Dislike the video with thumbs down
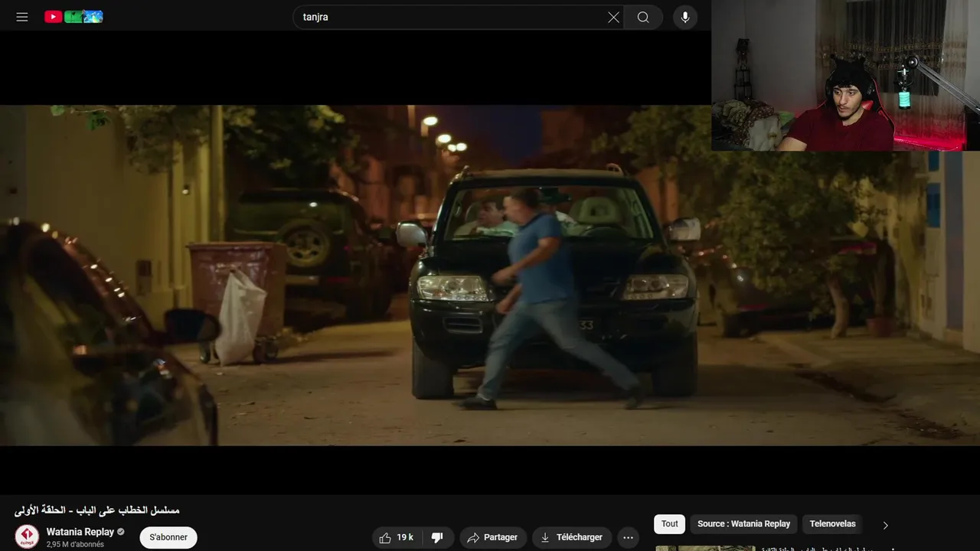The height and width of the screenshot is (551, 980). coord(437,537)
